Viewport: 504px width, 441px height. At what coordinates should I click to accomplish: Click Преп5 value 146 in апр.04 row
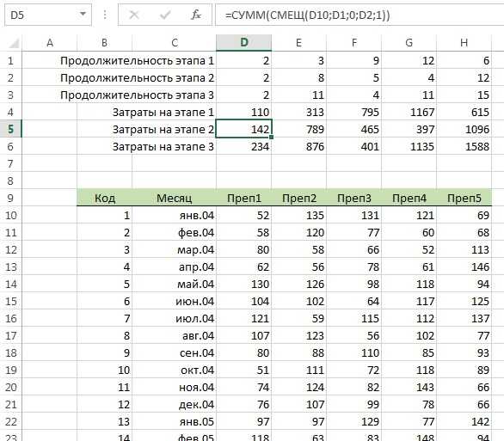point(464,266)
